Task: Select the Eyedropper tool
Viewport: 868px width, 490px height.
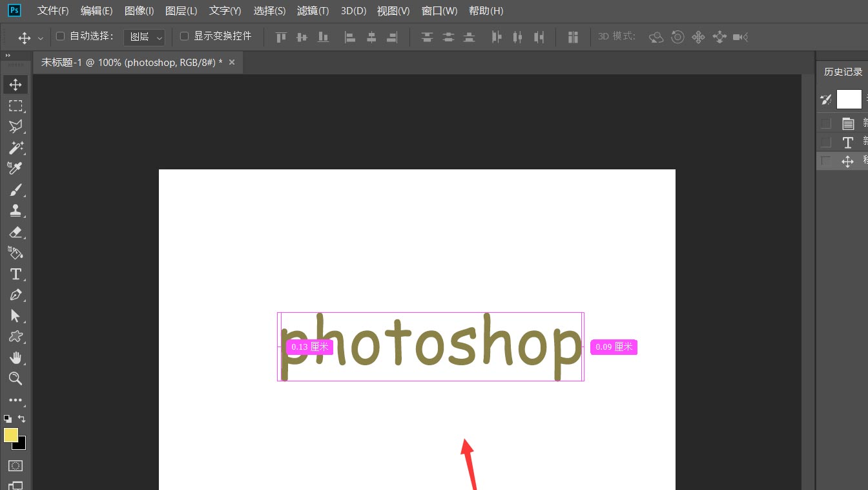Action: (15, 169)
